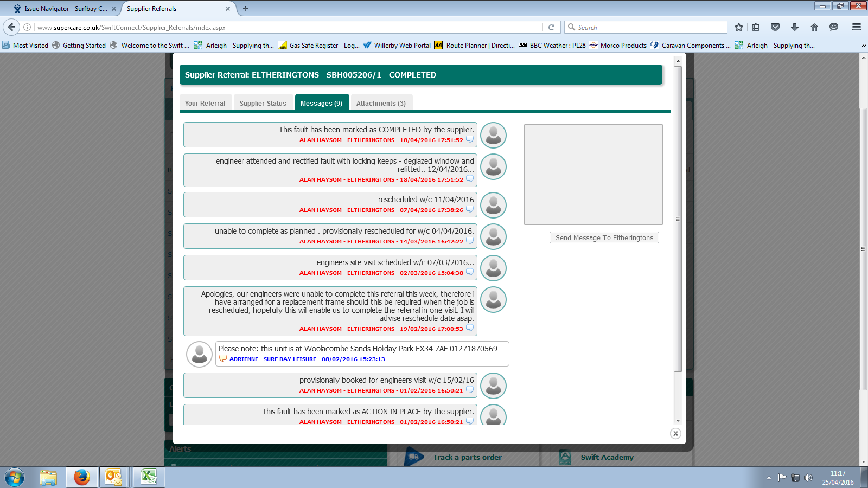Click the avatar beside the 'rescheduled w/c 11/04/2016' message

pyautogui.click(x=494, y=205)
